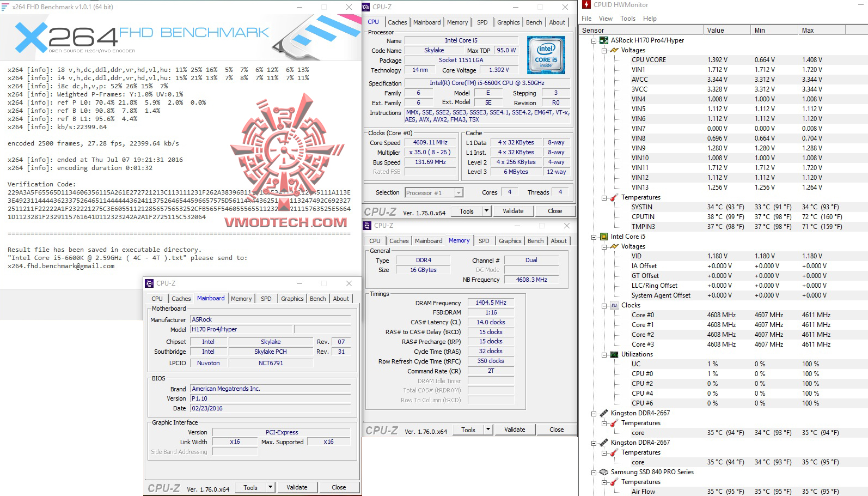This screenshot has height=496, width=868.
Task: Collapse the Samsung SSD 840 PRO Series node
Action: [594, 472]
